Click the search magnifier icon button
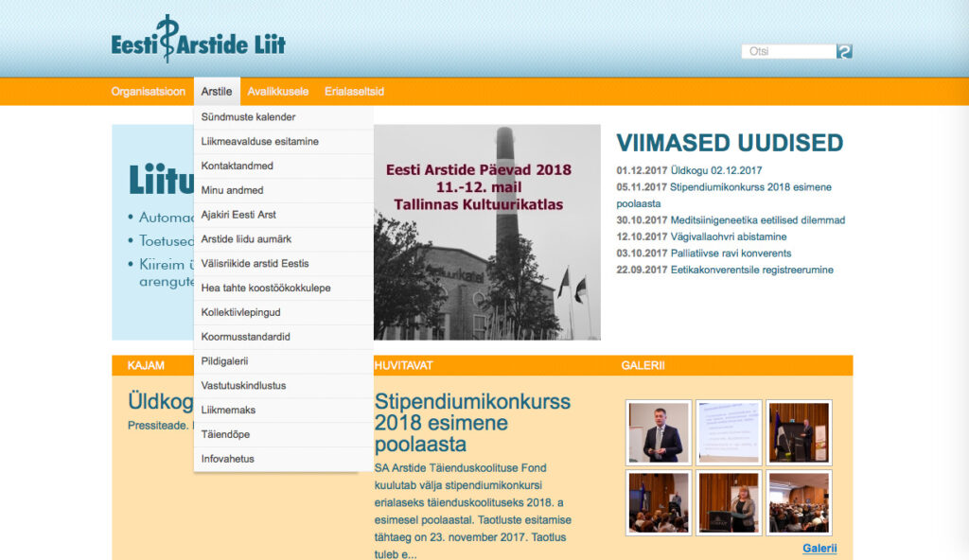The width and height of the screenshot is (969, 560). [844, 51]
